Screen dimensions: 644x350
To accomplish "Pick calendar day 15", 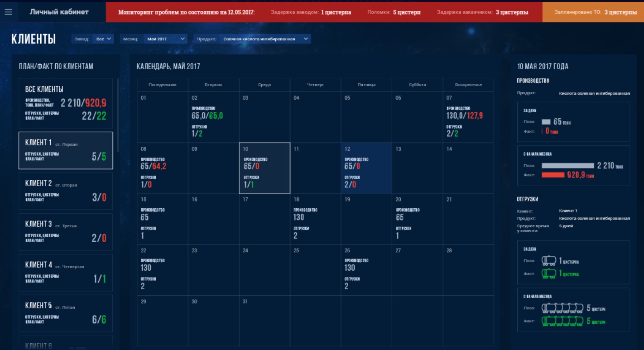I will click(163, 219).
